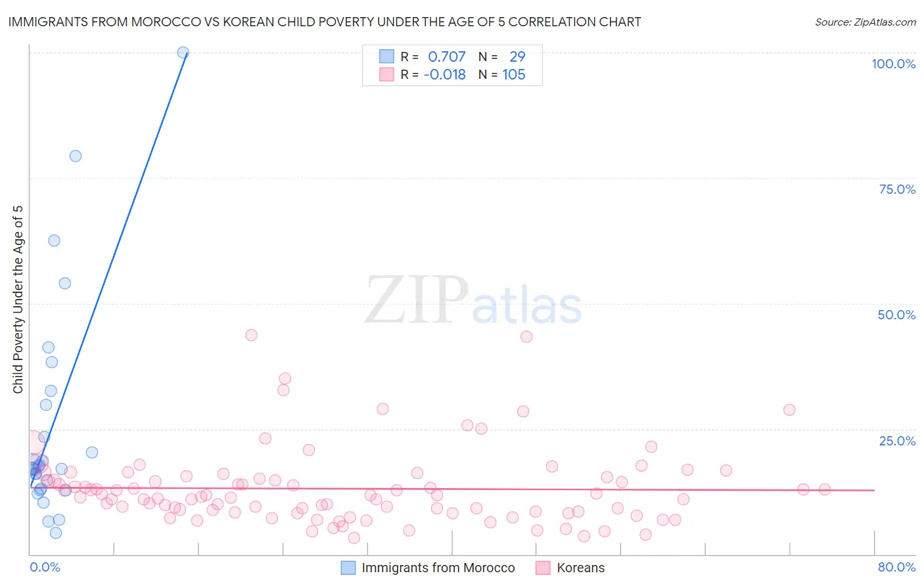Viewport: 924px width, 586px height.
Task: Click the 25.0% y-axis label
Action: pos(897,441)
